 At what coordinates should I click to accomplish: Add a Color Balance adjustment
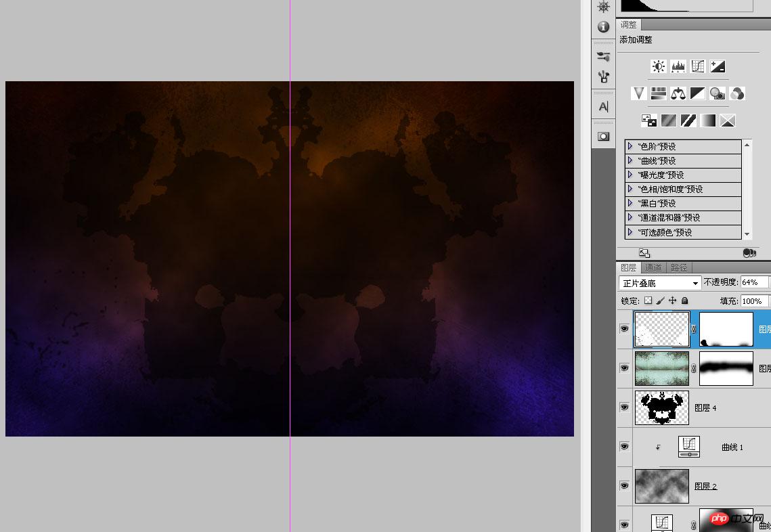[x=678, y=93]
